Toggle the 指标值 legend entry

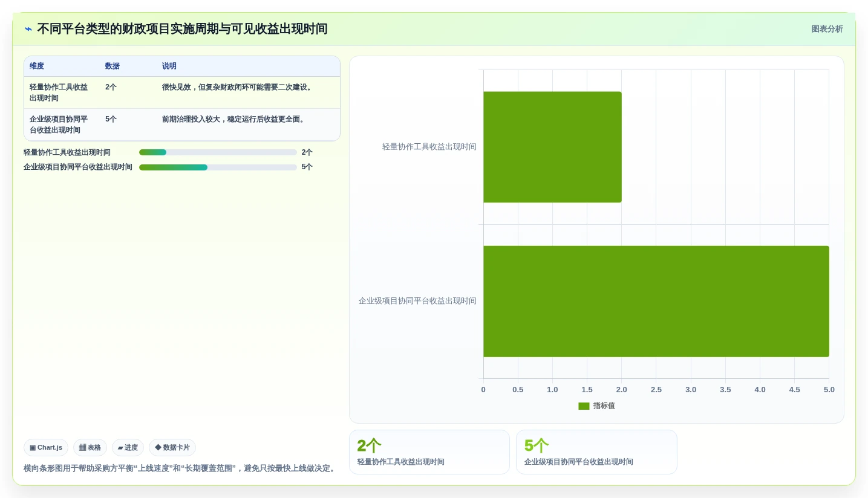pos(596,406)
